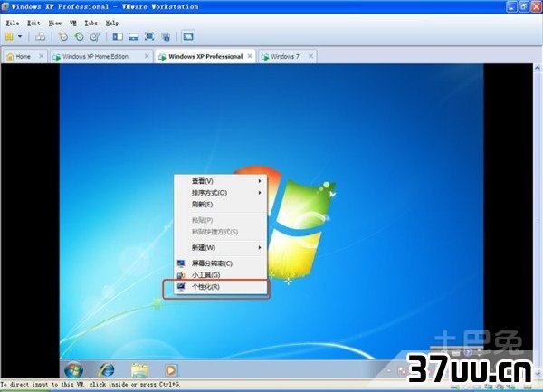Choose 刷新(E) in context menu
The image size is (543, 392).
pyautogui.click(x=220, y=205)
